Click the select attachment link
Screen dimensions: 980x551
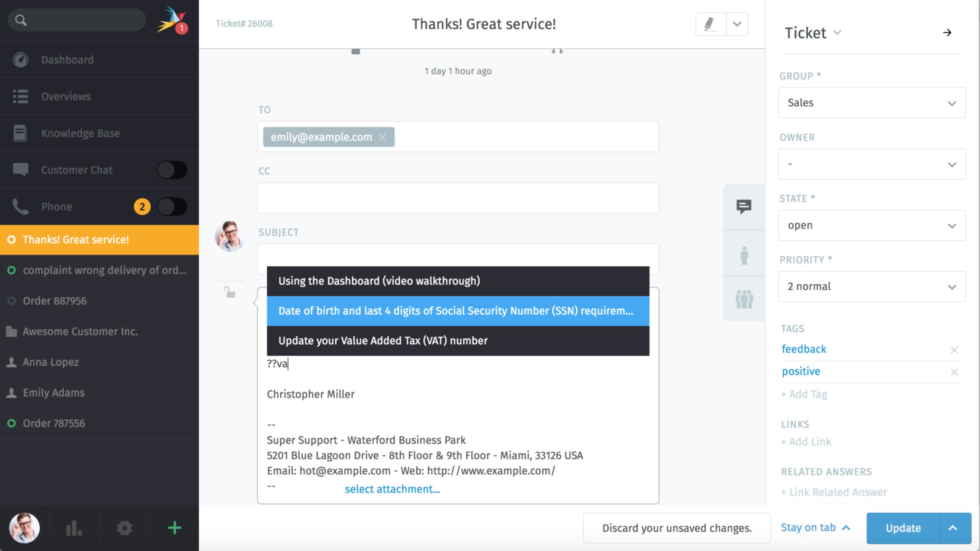tap(392, 489)
